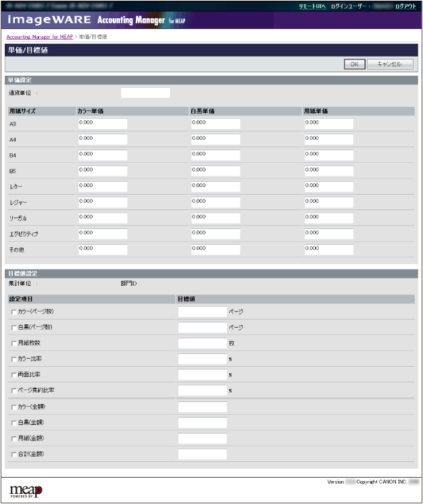Click the OK button
The height and width of the screenshot is (504, 423).
pyautogui.click(x=353, y=64)
